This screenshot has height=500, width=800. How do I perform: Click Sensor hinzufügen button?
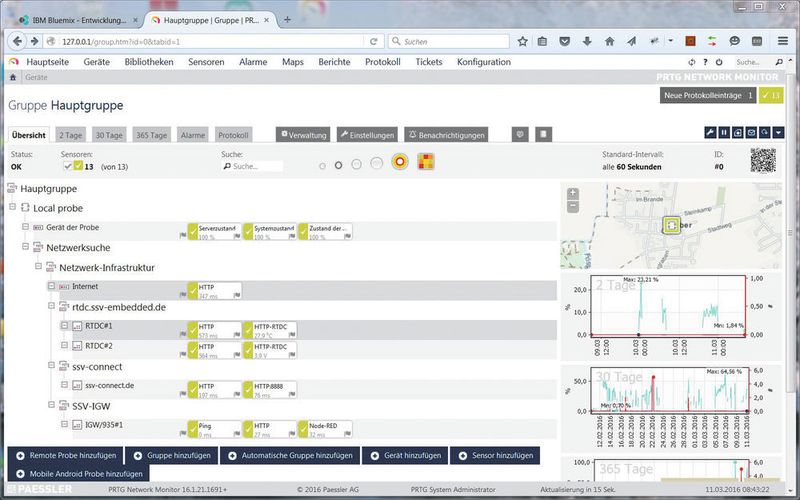tap(495, 456)
